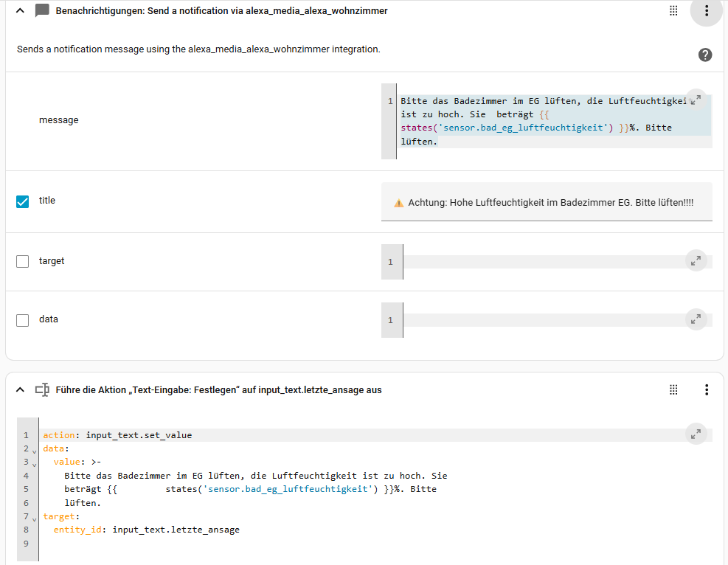Image resolution: width=728 pixels, height=565 pixels.
Task: Expand target code editor to fullscreen
Action: (696, 260)
